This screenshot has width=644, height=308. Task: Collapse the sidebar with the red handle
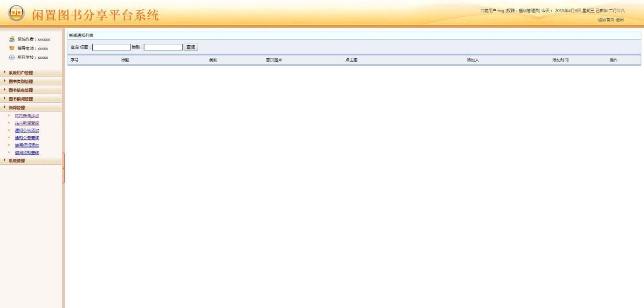(63, 168)
